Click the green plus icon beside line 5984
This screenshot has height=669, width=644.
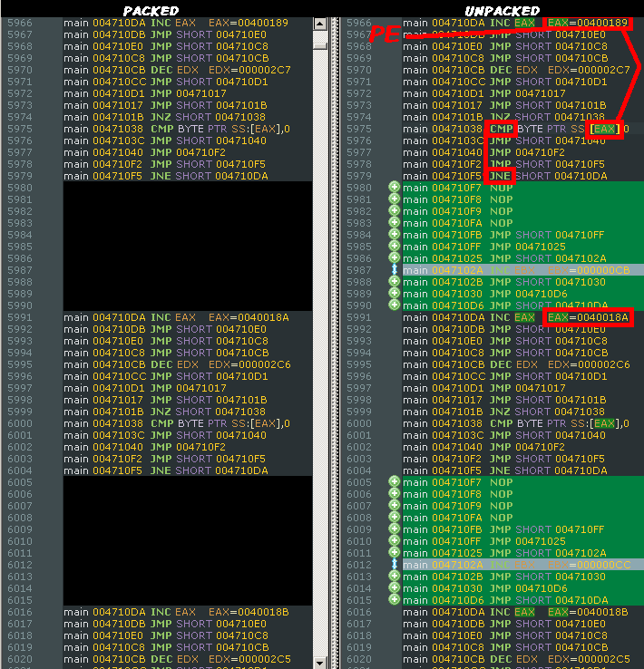pos(395,235)
